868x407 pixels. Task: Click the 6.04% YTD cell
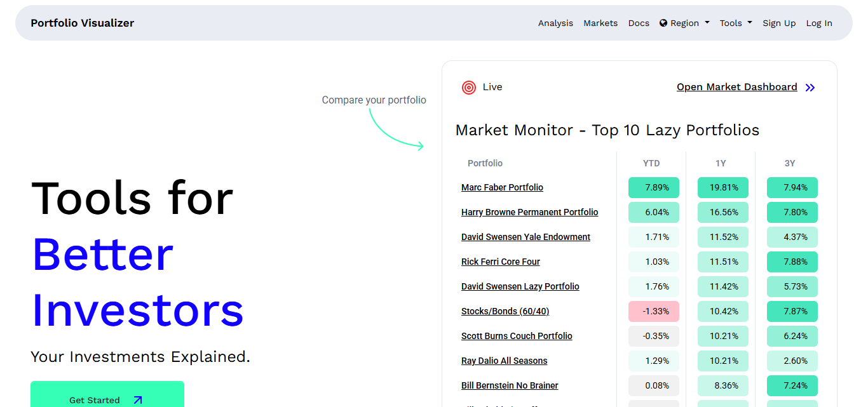[x=654, y=212]
